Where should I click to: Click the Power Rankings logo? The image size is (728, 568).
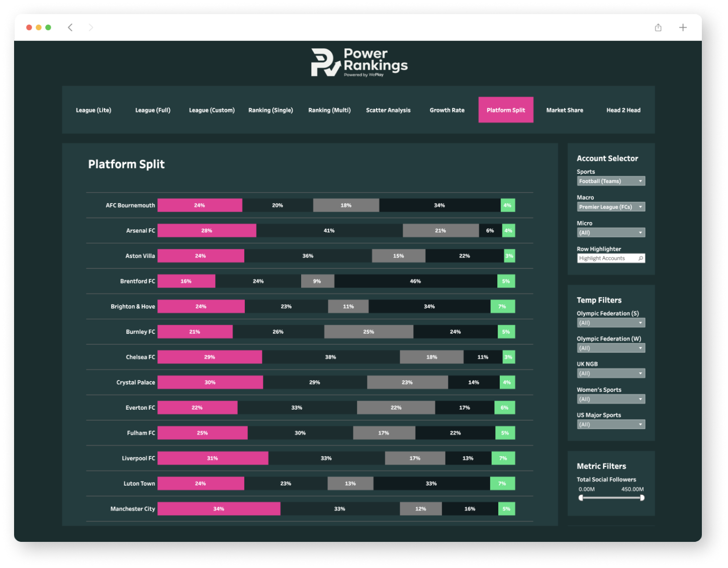tap(359, 62)
